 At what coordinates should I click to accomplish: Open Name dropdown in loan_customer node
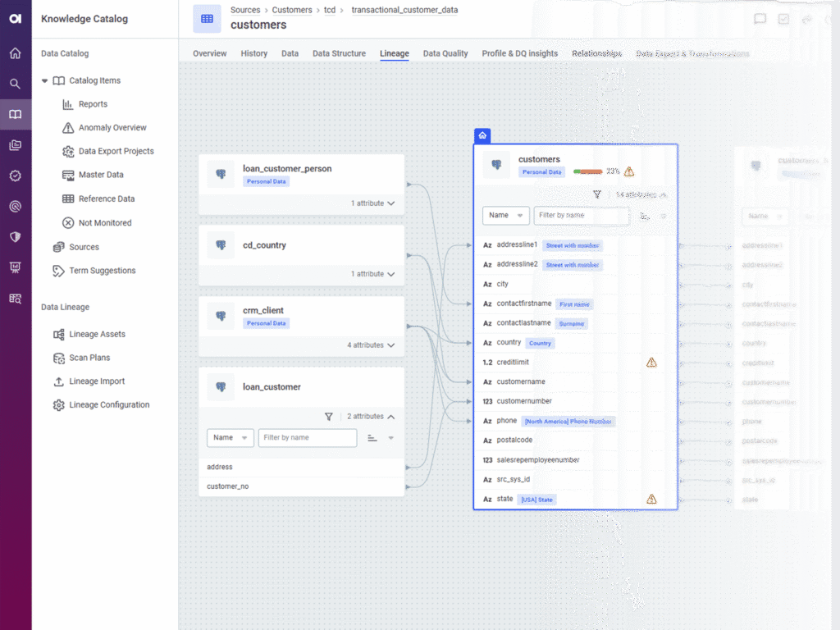pos(231,438)
